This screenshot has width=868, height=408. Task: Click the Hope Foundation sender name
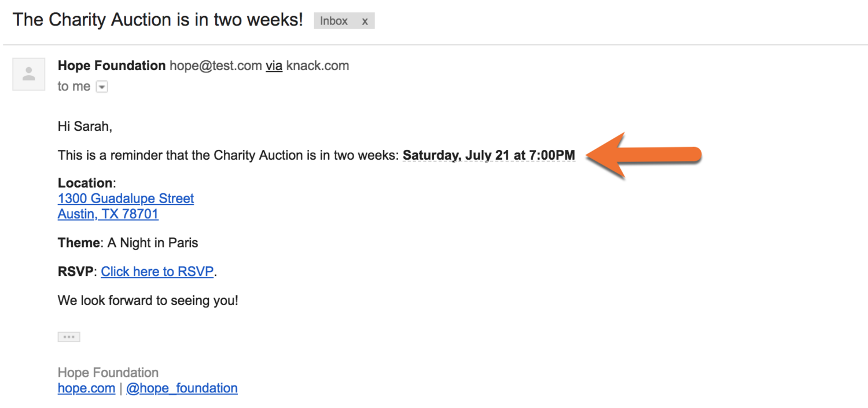point(112,66)
